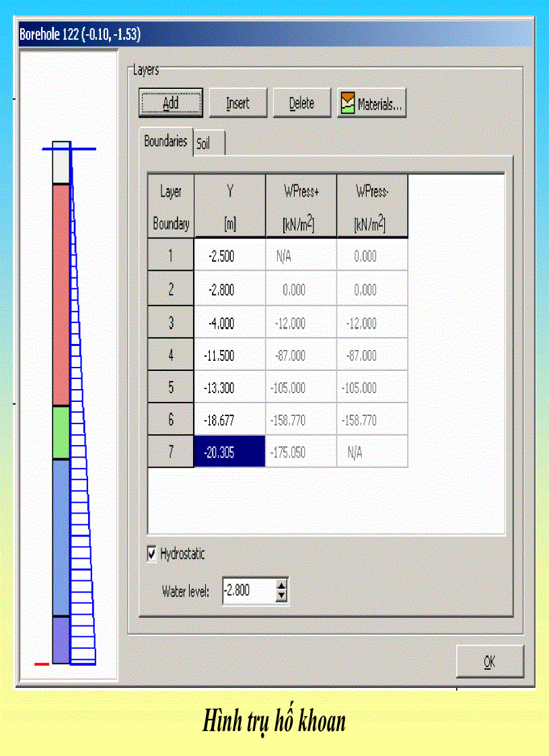The width and height of the screenshot is (549, 756).
Task: Increase water level with up arrow
Action: coord(282,586)
